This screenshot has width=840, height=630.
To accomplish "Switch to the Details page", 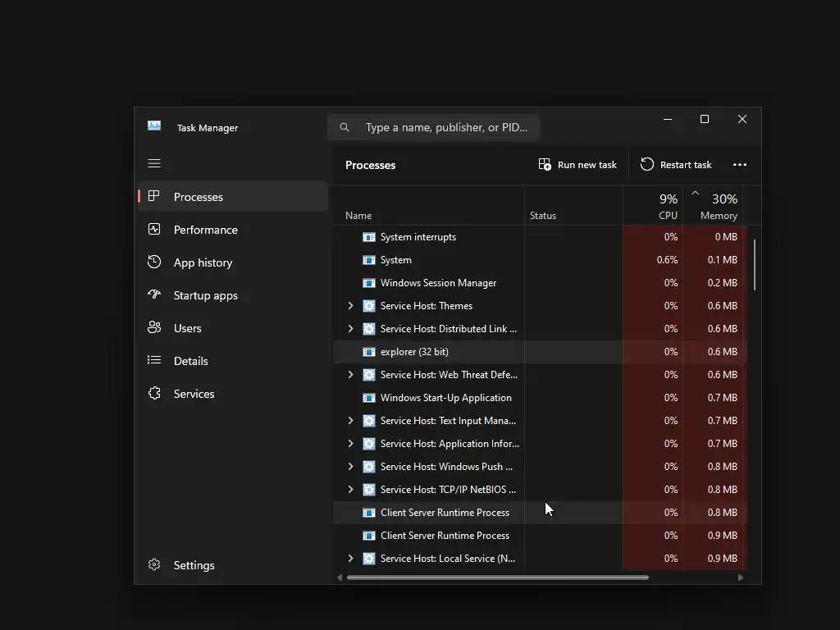I will (232, 361).
